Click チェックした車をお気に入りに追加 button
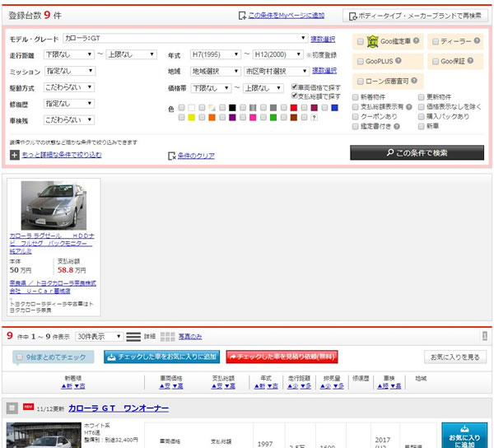 click(x=162, y=357)
